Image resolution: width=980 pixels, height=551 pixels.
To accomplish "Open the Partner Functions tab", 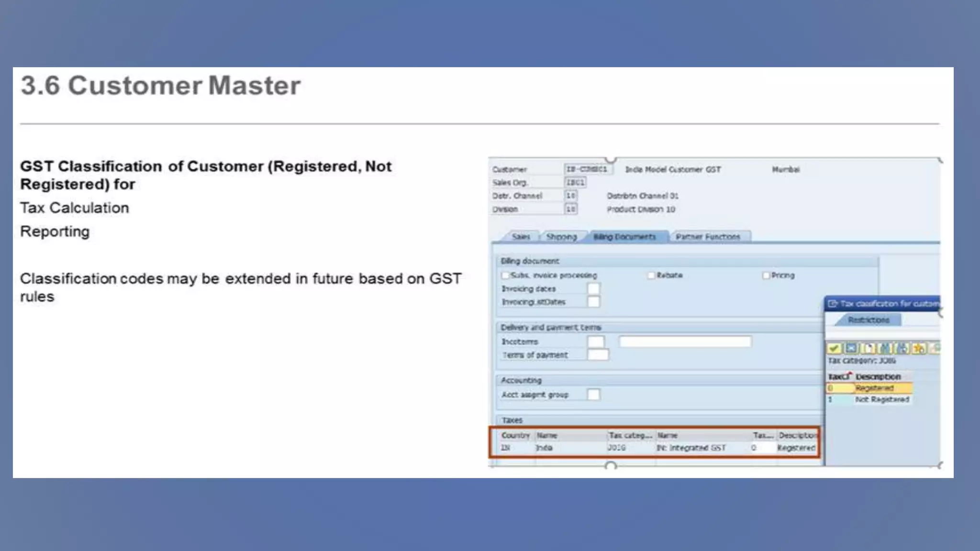I will click(x=708, y=237).
